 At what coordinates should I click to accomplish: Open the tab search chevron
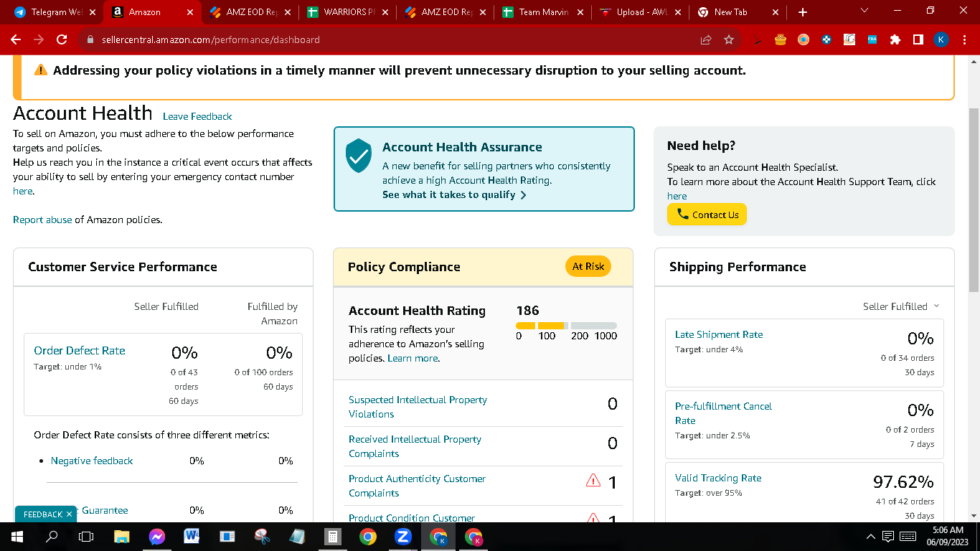[x=864, y=11]
